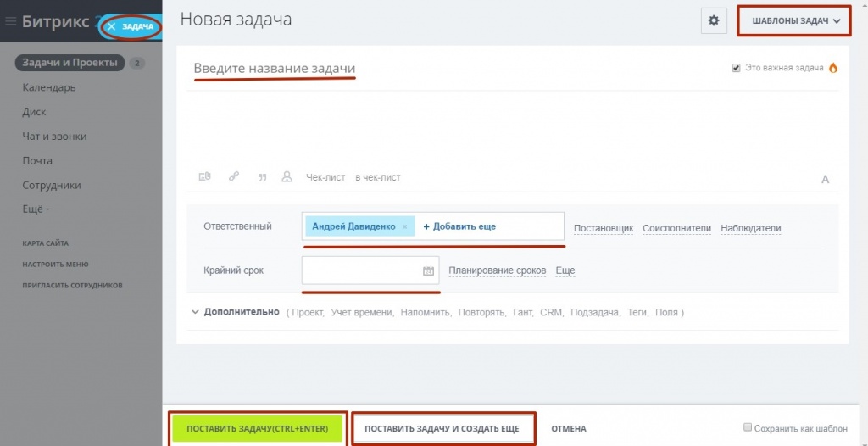Remove Андрей Давиденко from responsible field
This screenshot has height=446, width=868.
(404, 227)
